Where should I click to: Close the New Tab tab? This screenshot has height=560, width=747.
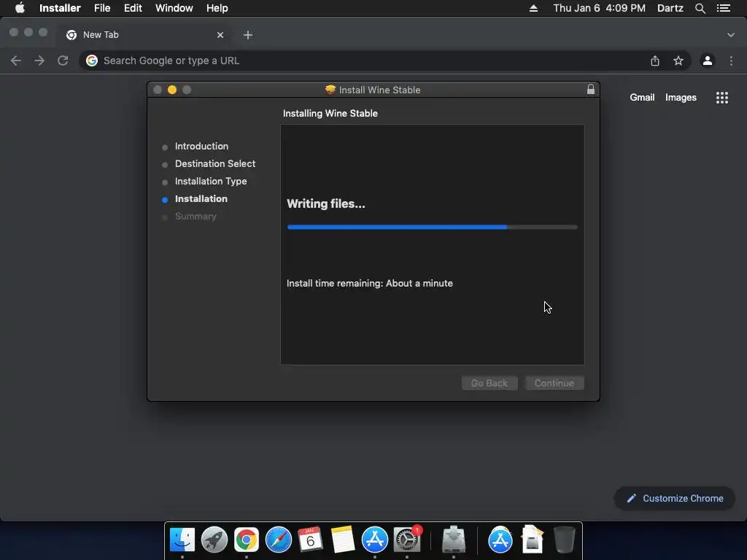tap(220, 35)
